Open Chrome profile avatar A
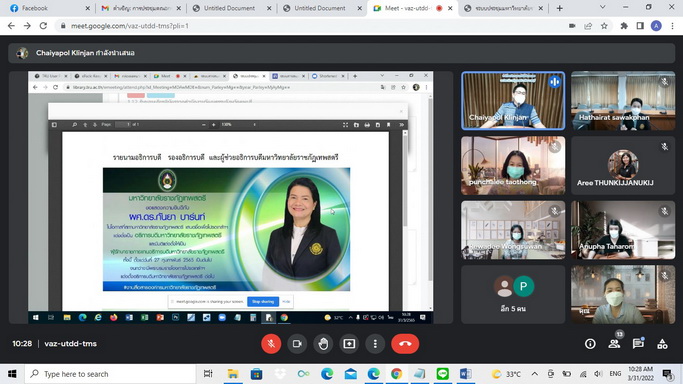Image resolution: width=683 pixels, height=384 pixels. (656, 26)
